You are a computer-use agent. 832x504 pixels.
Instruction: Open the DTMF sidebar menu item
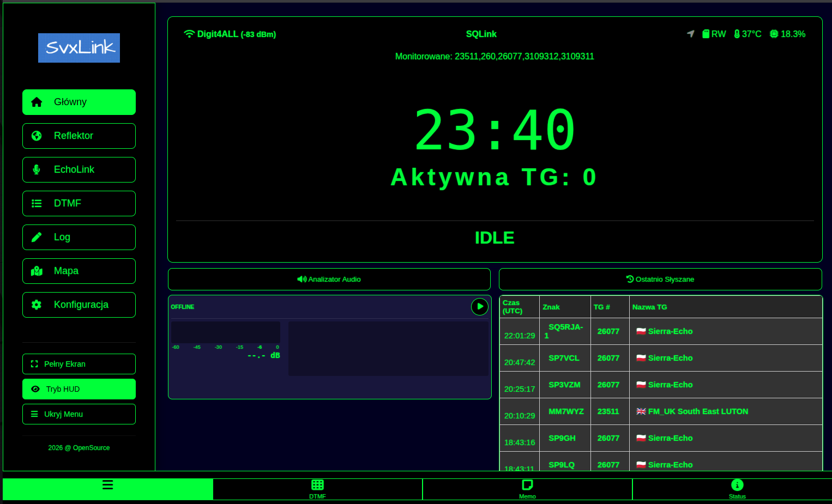coord(79,203)
